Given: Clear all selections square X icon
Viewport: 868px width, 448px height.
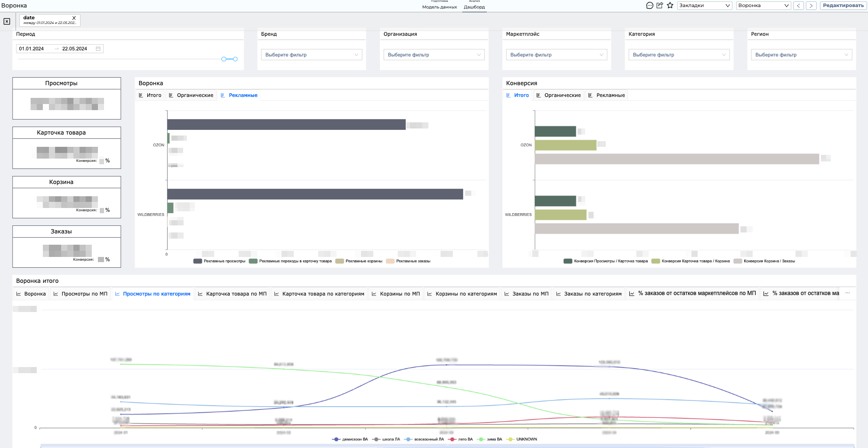Looking at the screenshot, I should (7, 21).
